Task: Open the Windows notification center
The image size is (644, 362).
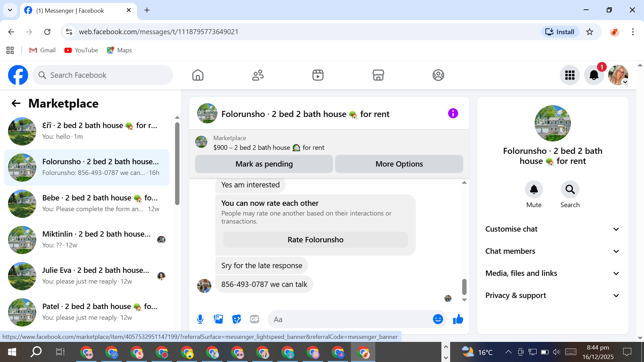Action: (x=627, y=352)
